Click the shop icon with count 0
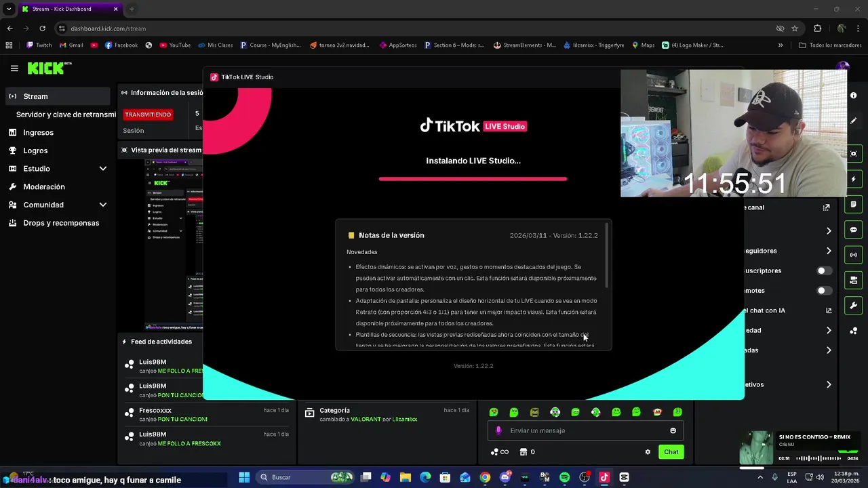The width and height of the screenshot is (868, 488). pyautogui.click(x=528, y=452)
